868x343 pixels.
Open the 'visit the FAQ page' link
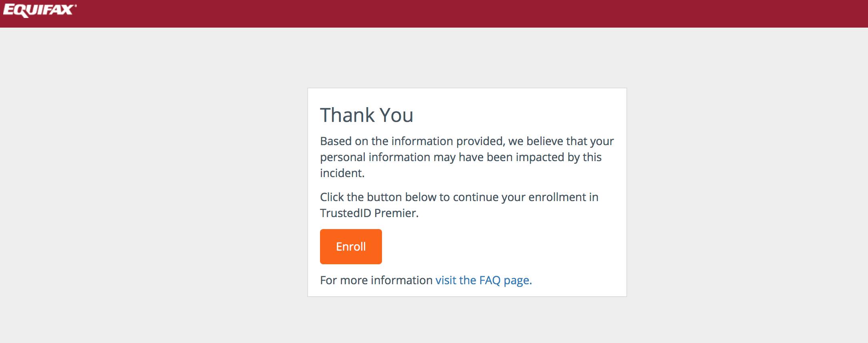483,280
